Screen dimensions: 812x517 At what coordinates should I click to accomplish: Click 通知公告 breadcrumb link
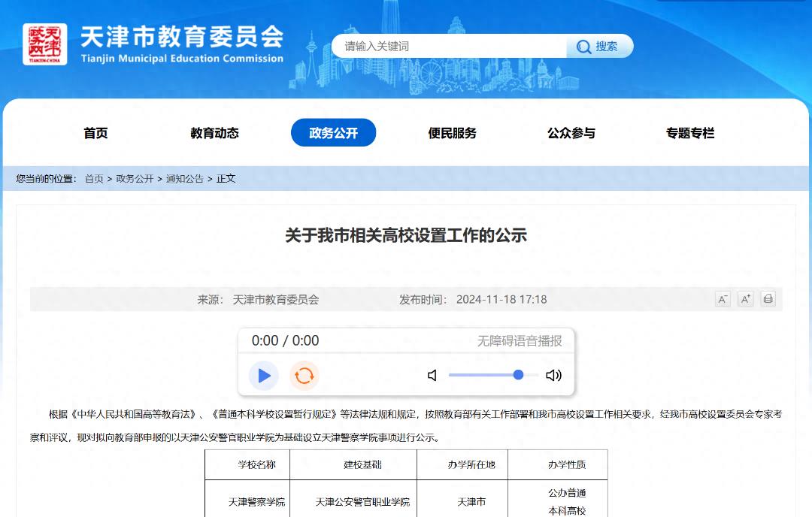[x=184, y=179]
